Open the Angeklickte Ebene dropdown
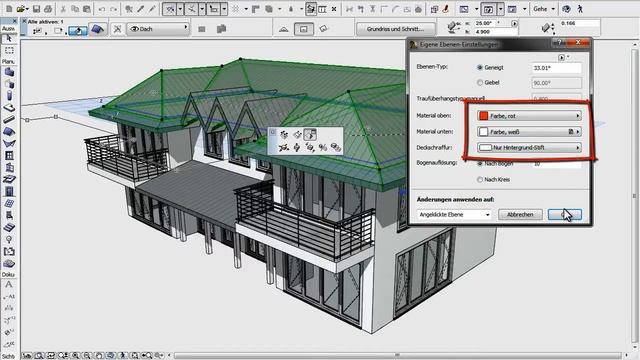Viewport: 640px width, 360px height. point(454,214)
